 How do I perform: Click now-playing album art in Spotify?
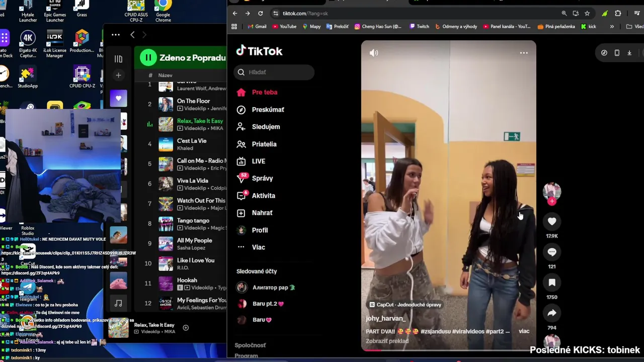(119, 328)
